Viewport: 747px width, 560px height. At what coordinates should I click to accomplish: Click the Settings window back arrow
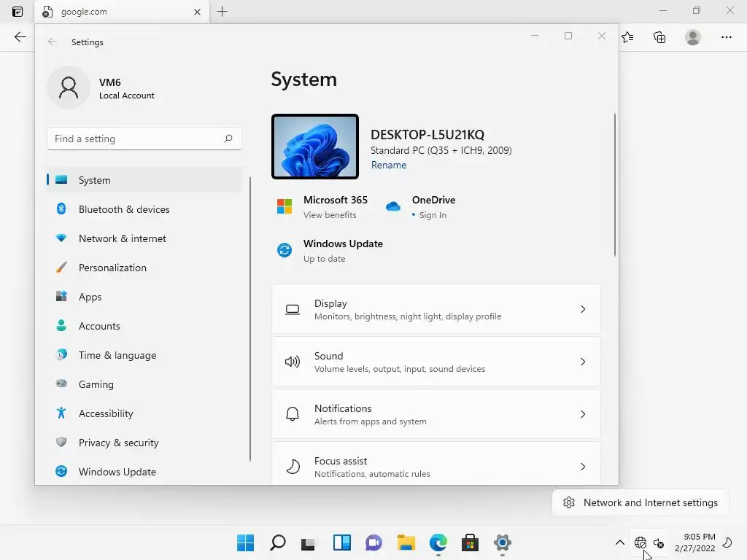(x=53, y=42)
